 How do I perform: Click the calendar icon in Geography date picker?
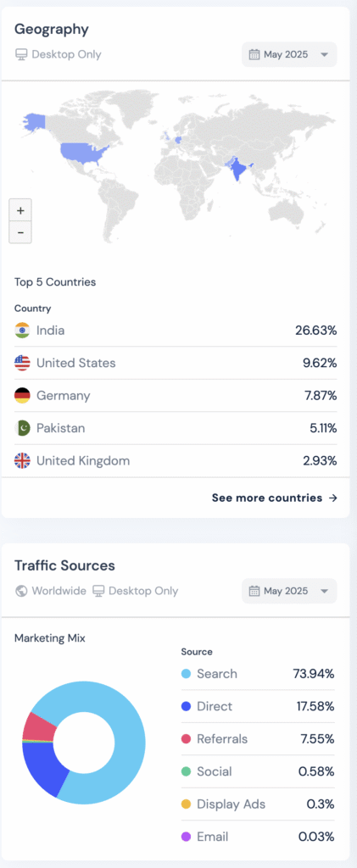click(x=254, y=54)
